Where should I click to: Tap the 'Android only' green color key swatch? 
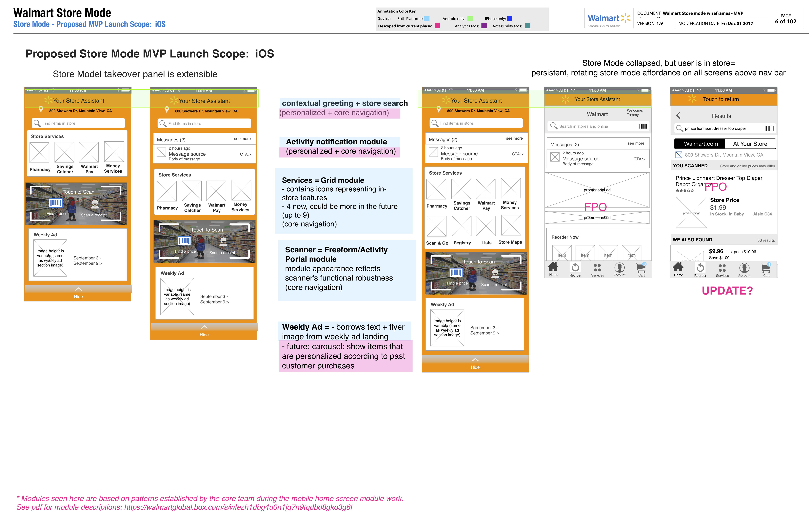(470, 19)
